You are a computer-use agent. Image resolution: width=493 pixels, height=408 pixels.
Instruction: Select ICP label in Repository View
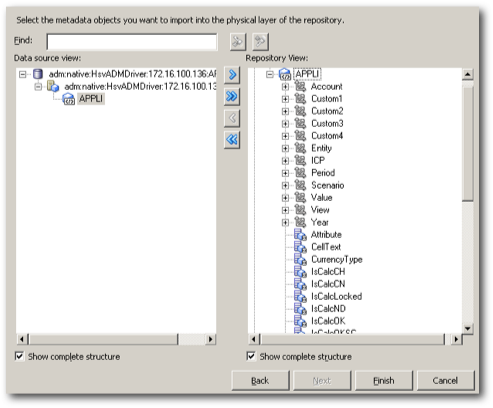click(318, 161)
